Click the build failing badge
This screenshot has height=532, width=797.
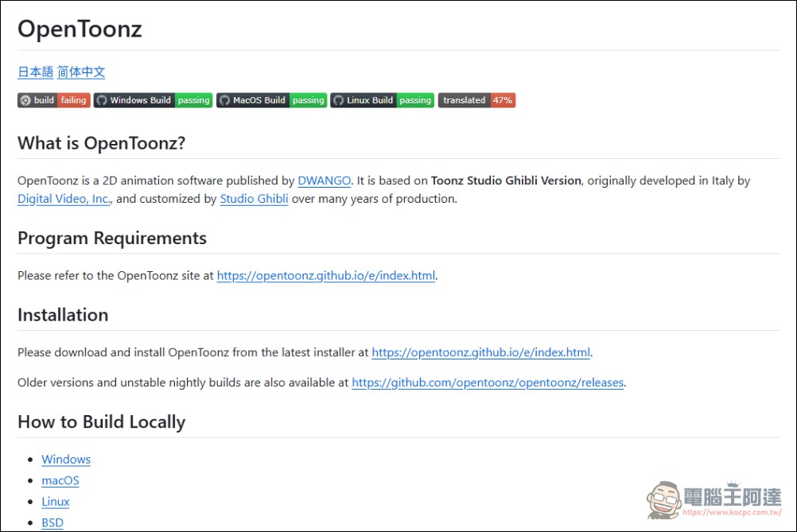54,100
